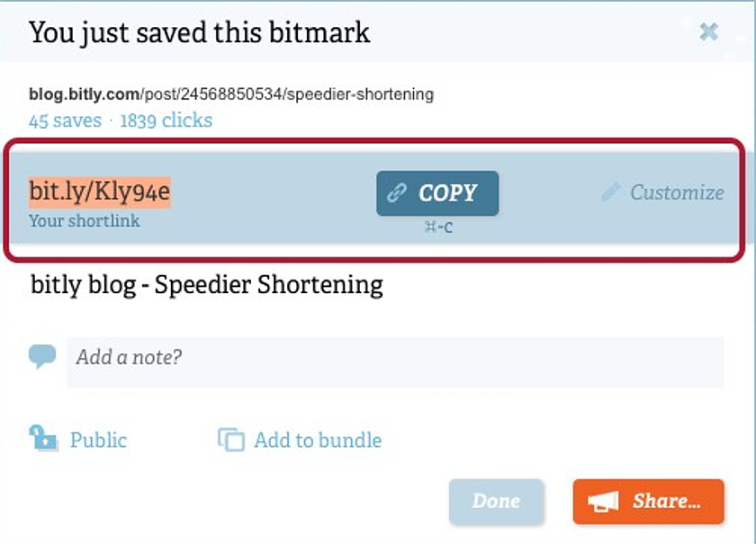Click the padlock privacy icon

coord(43,439)
